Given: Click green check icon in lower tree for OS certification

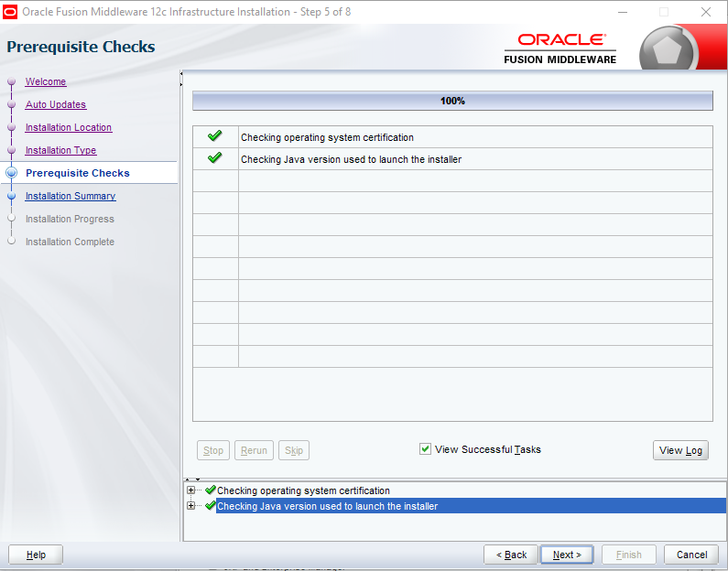Looking at the screenshot, I should click(211, 490).
